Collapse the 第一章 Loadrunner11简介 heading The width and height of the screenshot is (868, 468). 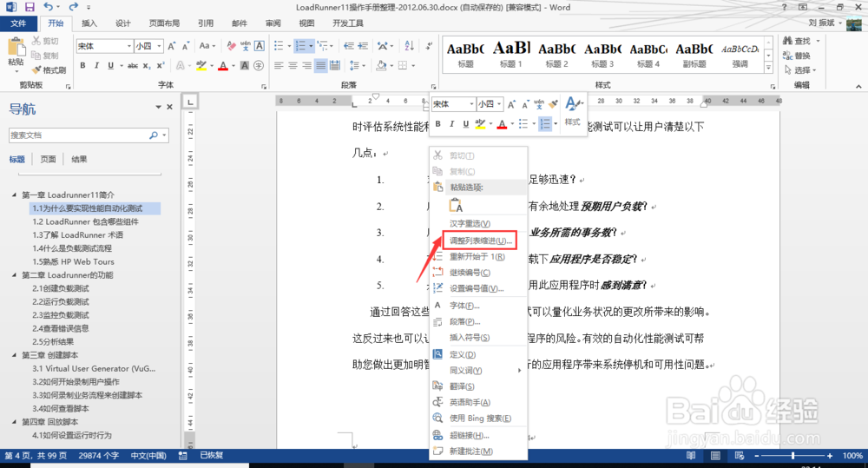[x=15, y=195]
